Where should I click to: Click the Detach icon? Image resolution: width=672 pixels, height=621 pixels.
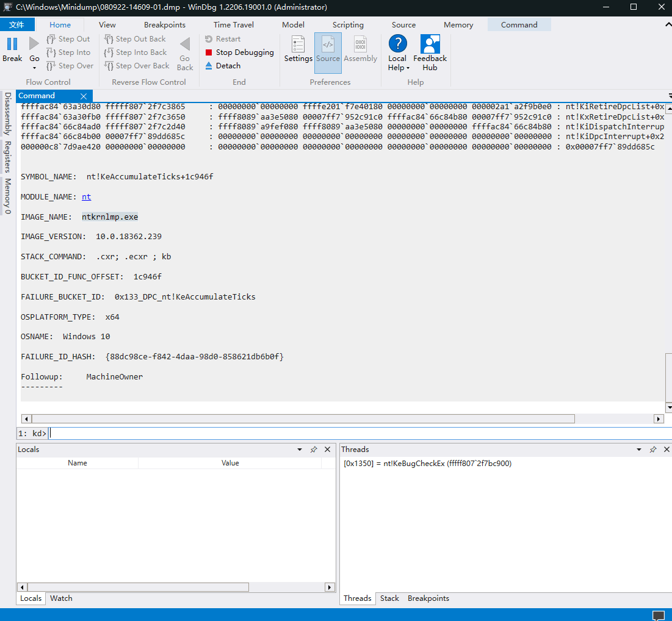(x=209, y=66)
